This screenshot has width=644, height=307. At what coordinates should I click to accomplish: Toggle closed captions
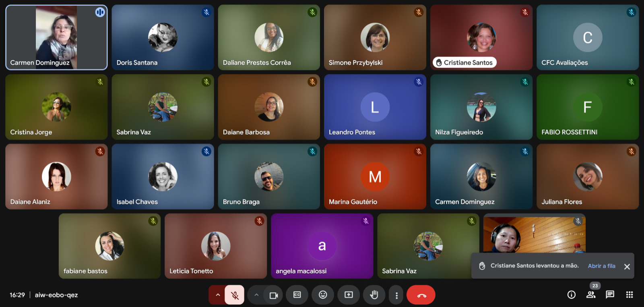coord(297,295)
